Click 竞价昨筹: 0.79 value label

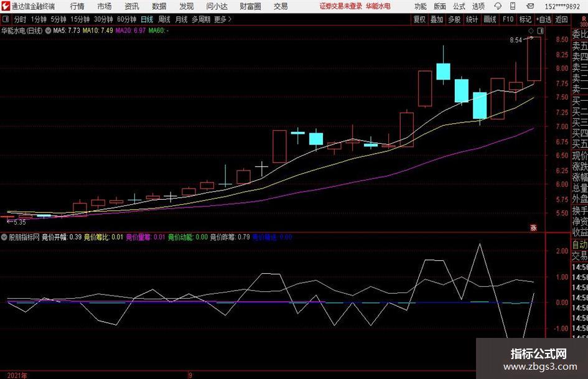230,237
